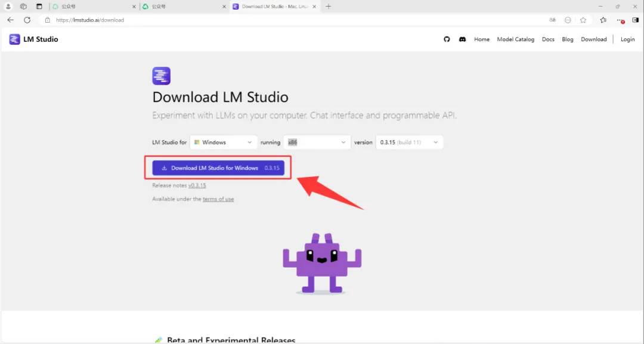Click the purple robot mascot image
This screenshot has height=344, width=644.
point(322,263)
